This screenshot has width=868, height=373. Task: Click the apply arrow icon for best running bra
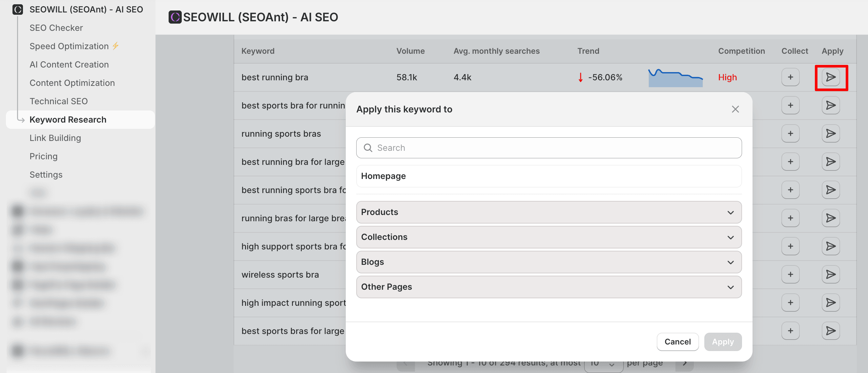[x=831, y=77]
